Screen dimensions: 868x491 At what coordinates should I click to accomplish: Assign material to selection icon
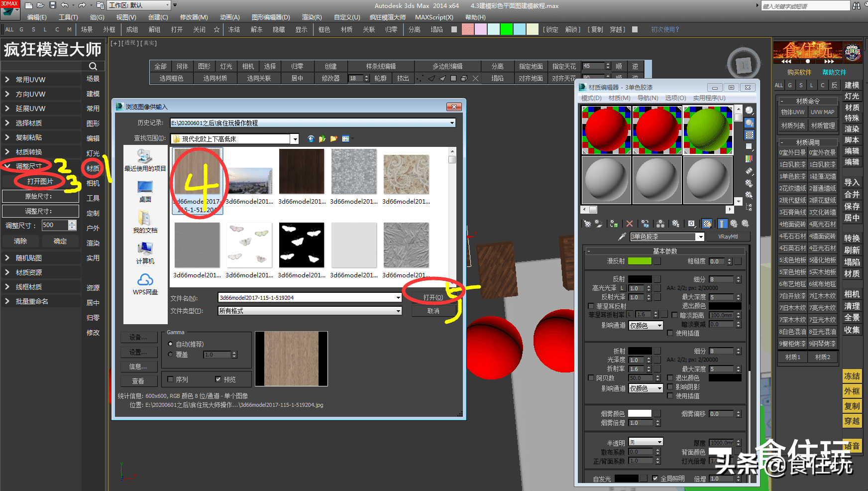click(x=614, y=224)
